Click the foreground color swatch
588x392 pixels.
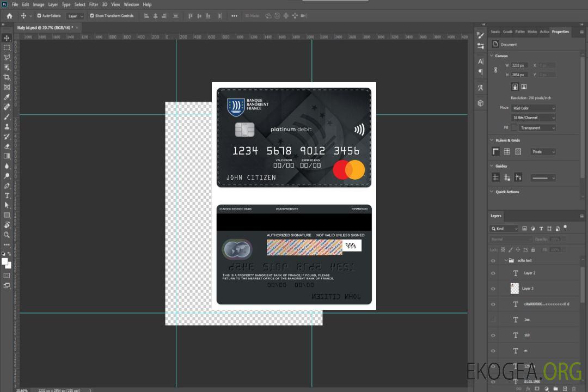tap(5, 262)
